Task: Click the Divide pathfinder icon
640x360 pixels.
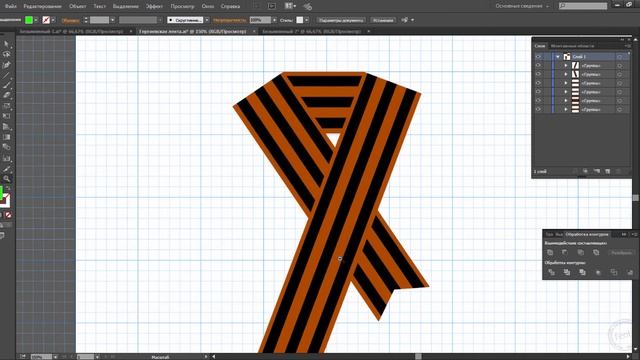Action: coord(551,272)
